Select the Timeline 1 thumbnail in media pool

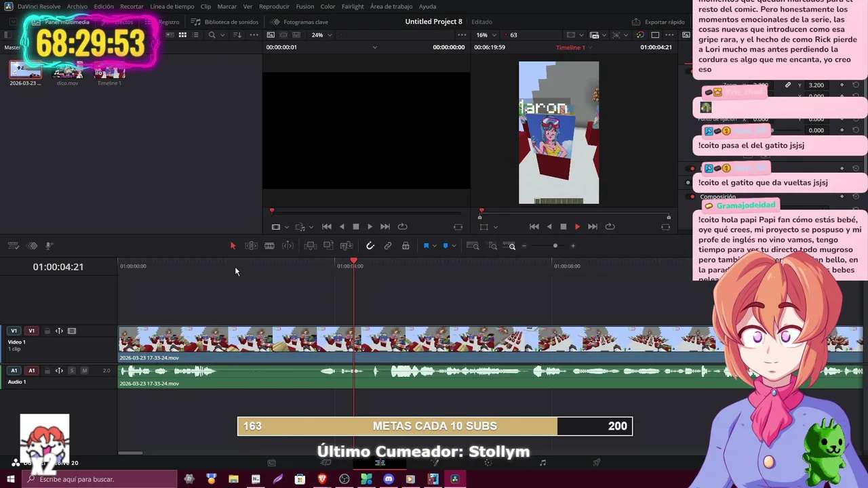pyautogui.click(x=109, y=70)
